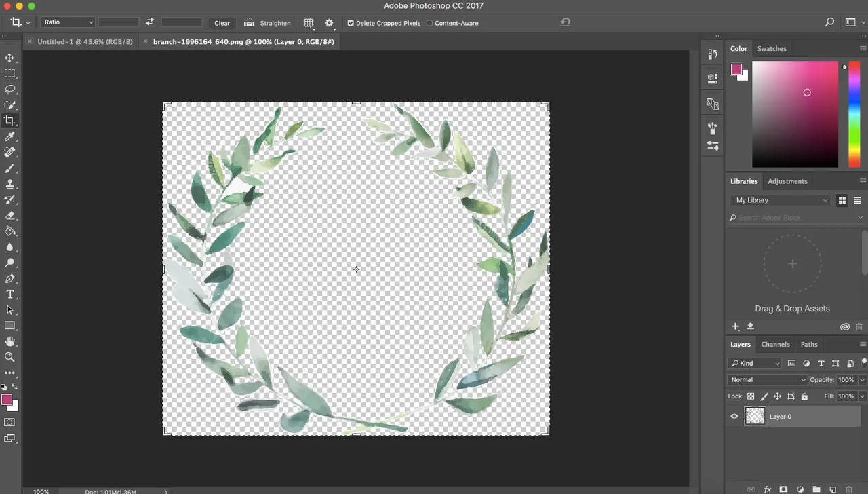Open the Opacity slider dropdown arrow
The image size is (868, 494).
(863, 380)
